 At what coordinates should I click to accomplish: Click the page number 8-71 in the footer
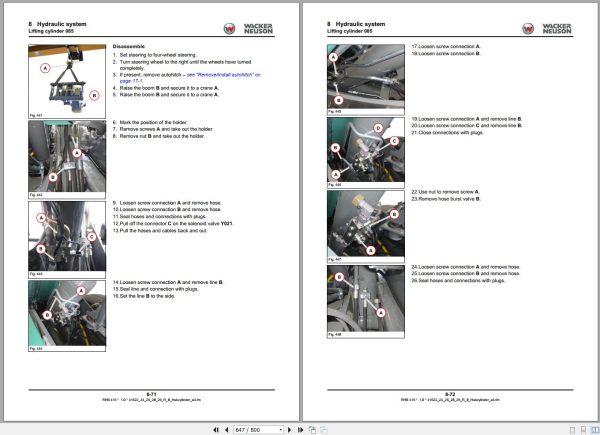pyautogui.click(x=152, y=394)
